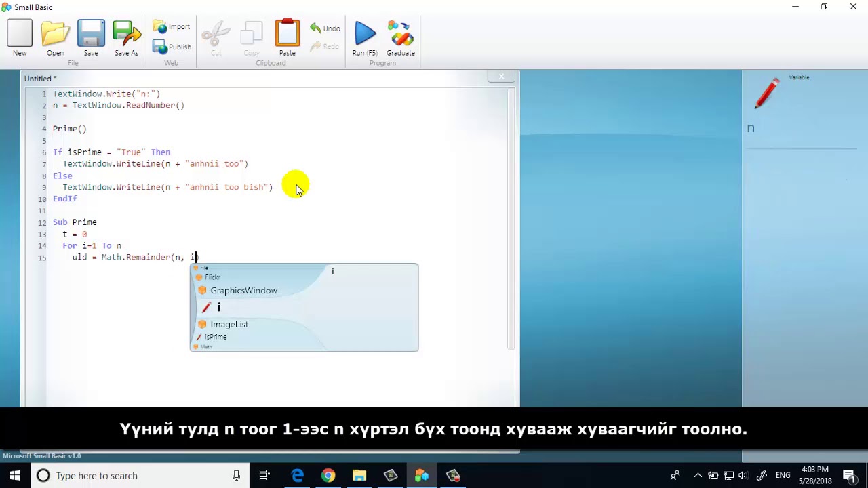Viewport: 868px width, 488px height.
Task: Create a new program with New icon
Action: pos(20,37)
